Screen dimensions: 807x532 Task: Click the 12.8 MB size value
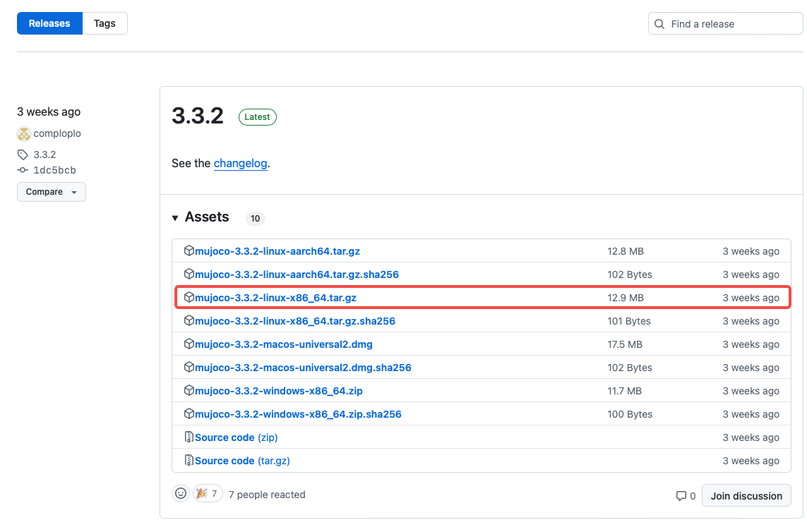(x=626, y=251)
